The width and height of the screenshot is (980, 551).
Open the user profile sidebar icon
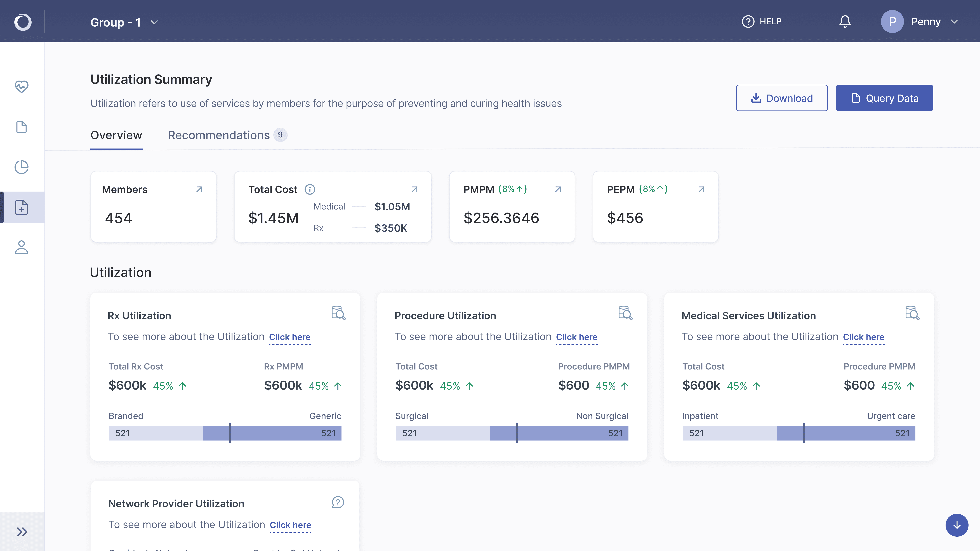(22, 247)
